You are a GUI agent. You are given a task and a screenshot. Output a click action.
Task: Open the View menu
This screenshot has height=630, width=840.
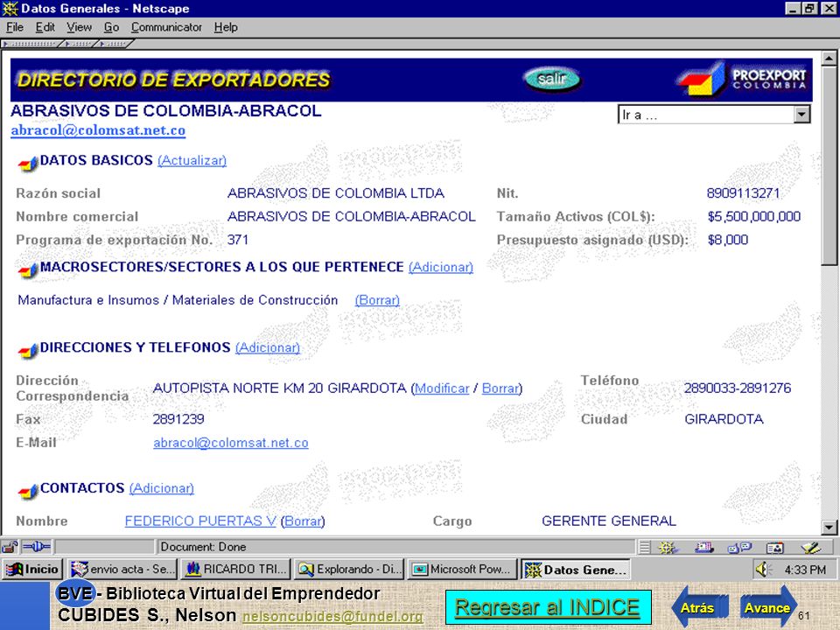[80, 27]
